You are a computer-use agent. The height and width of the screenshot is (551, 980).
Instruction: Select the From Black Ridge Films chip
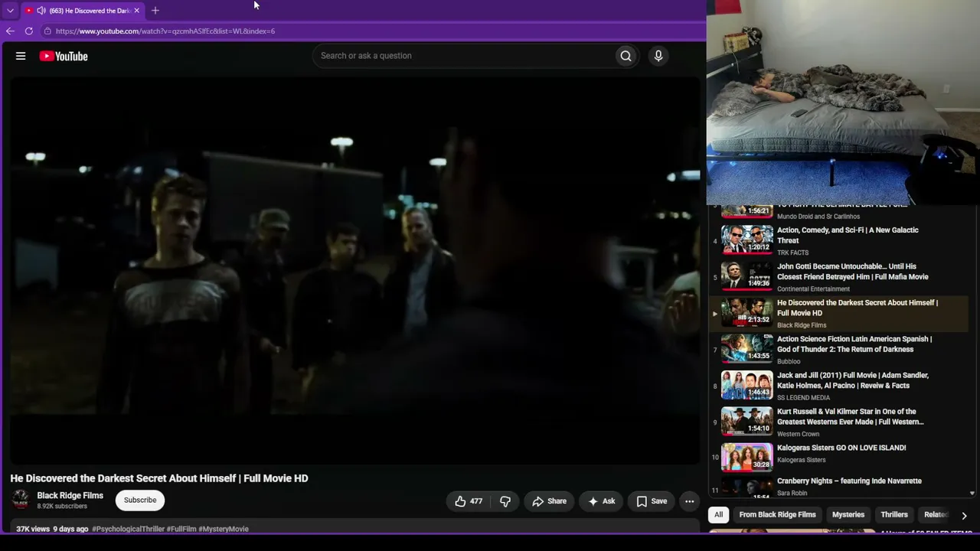coord(777,515)
